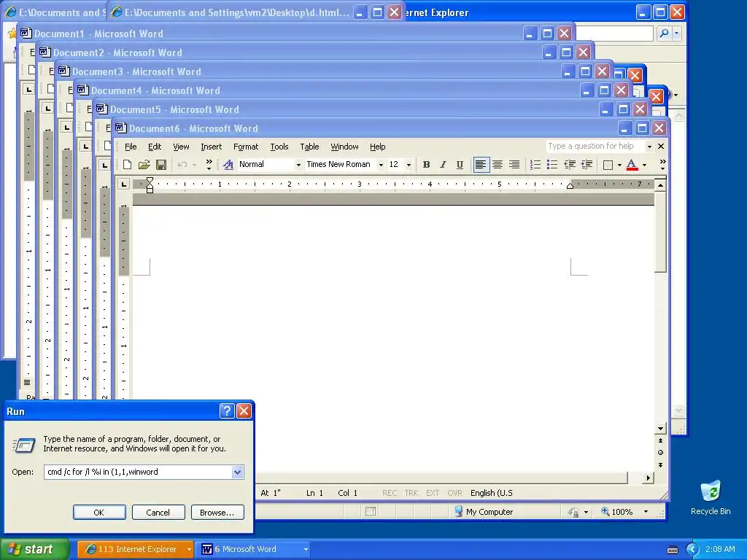Click the Outside Border icon
This screenshot has height=560, width=747.
tap(608, 165)
